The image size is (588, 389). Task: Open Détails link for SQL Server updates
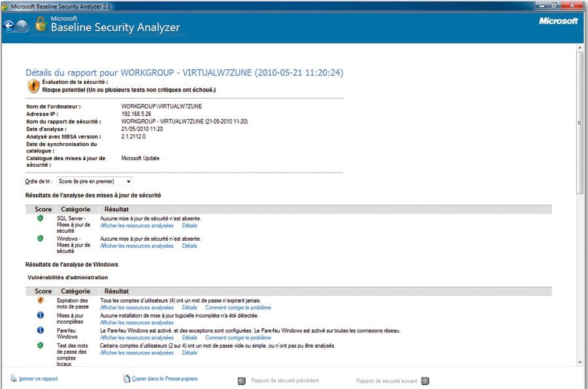[189, 226]
